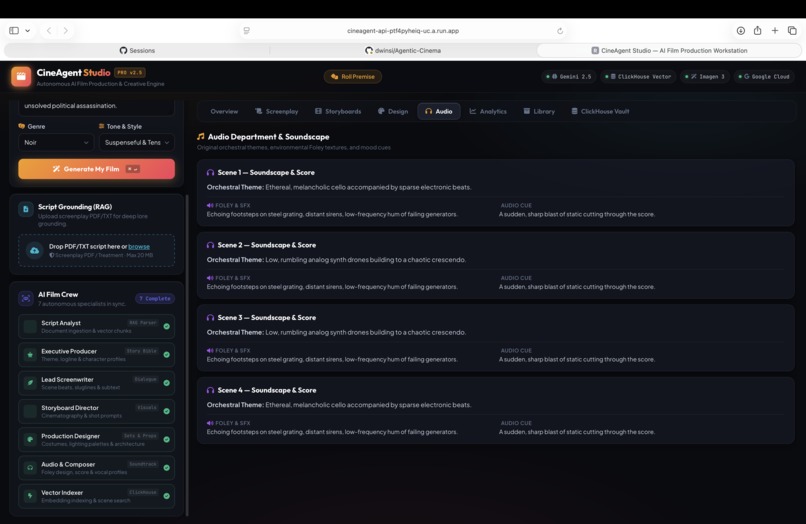Click the Vector Indexer lightning icon
The width and height of the screenshot is (806, 524).
point(30,496)
